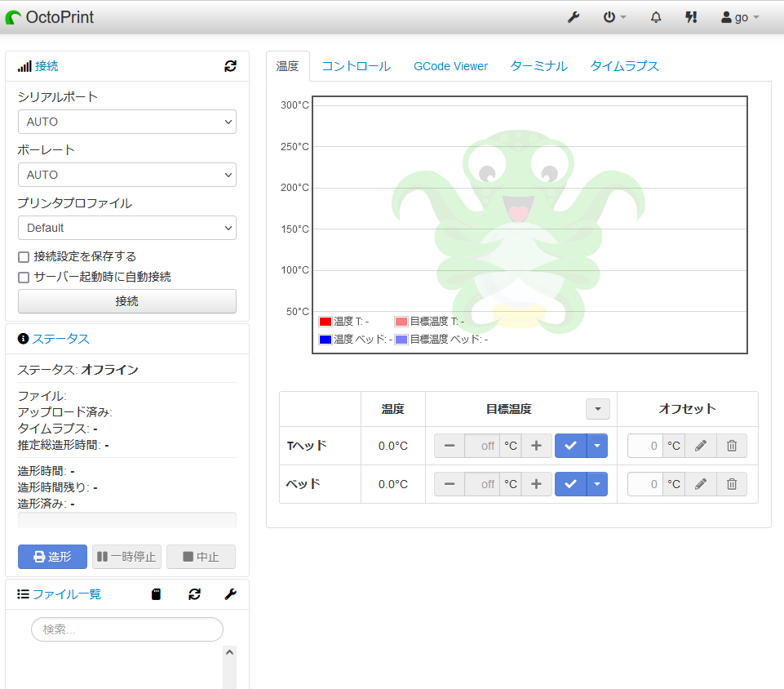
Task: Click the 検索 file search field
Action: click(x=127, y=629)
